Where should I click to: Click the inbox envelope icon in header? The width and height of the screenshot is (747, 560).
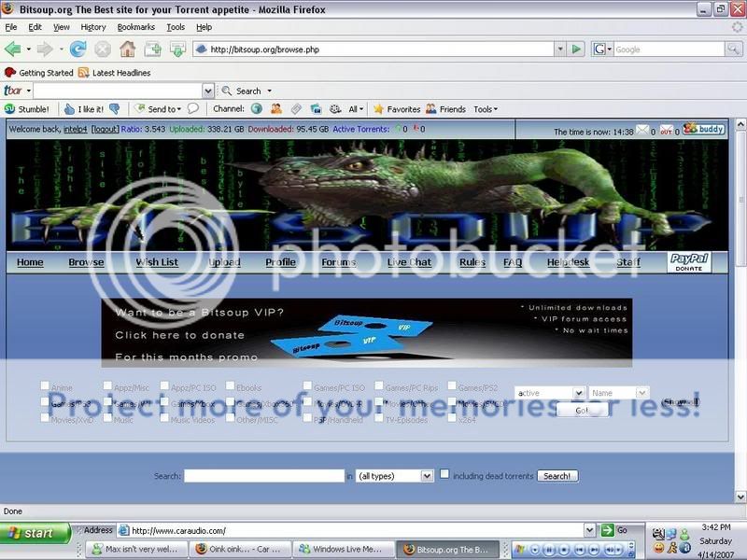click(642, 130)
